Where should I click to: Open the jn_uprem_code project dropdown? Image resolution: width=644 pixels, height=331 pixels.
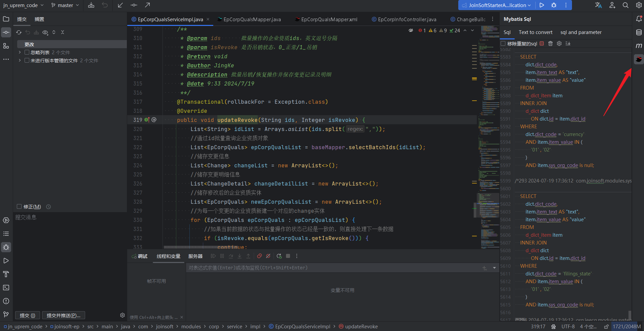[x=23, y=5]
